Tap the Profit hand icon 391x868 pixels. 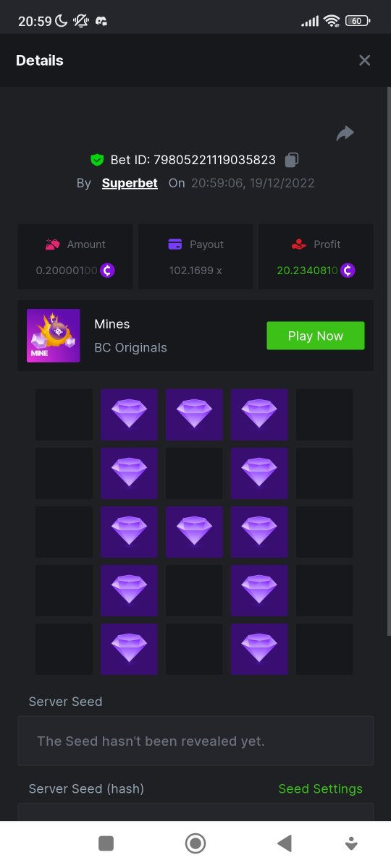pyautogui.click(x=298, y=244)
